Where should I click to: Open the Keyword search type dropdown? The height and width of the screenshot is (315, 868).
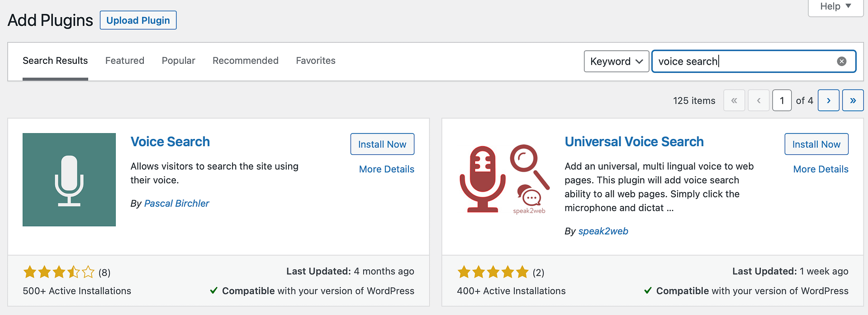click(617, 62)
